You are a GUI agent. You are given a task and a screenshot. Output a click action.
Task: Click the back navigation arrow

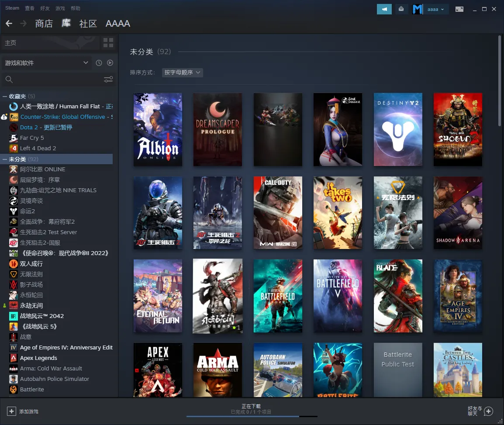tap(9, 23)
